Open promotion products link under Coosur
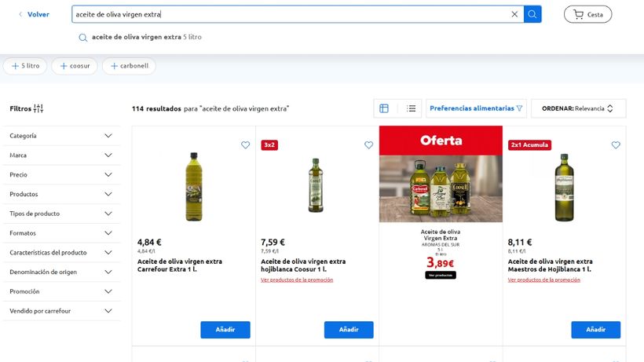644x362 pixels. pyautogui.click(x=297, y=280)
